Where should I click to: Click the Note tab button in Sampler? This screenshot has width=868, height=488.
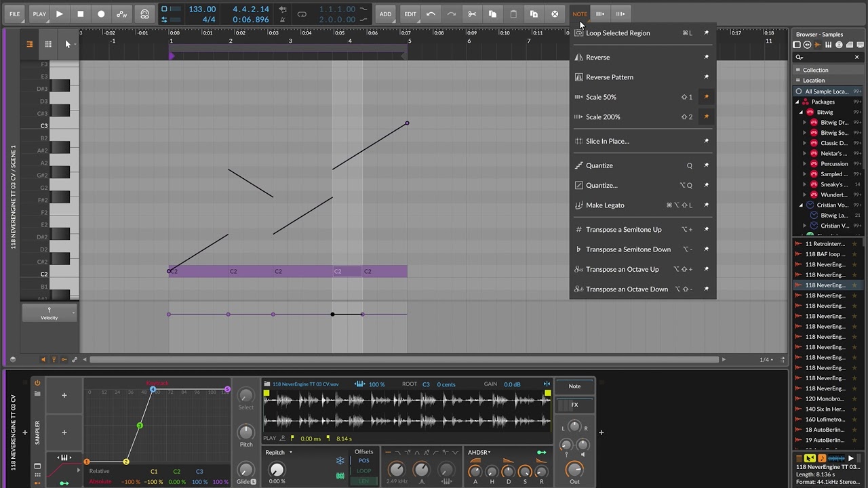click(x=574, y=386)
